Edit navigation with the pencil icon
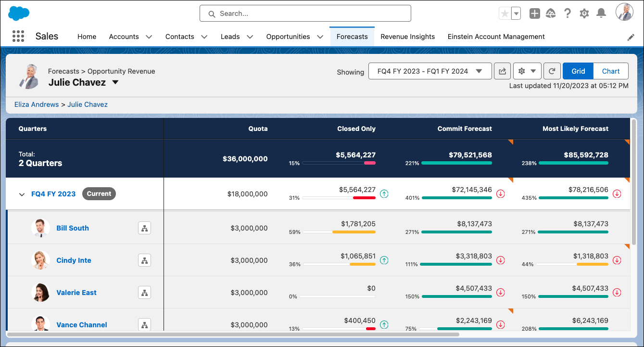This screenshot has height=347, width=644. click(x=631, y=37)
